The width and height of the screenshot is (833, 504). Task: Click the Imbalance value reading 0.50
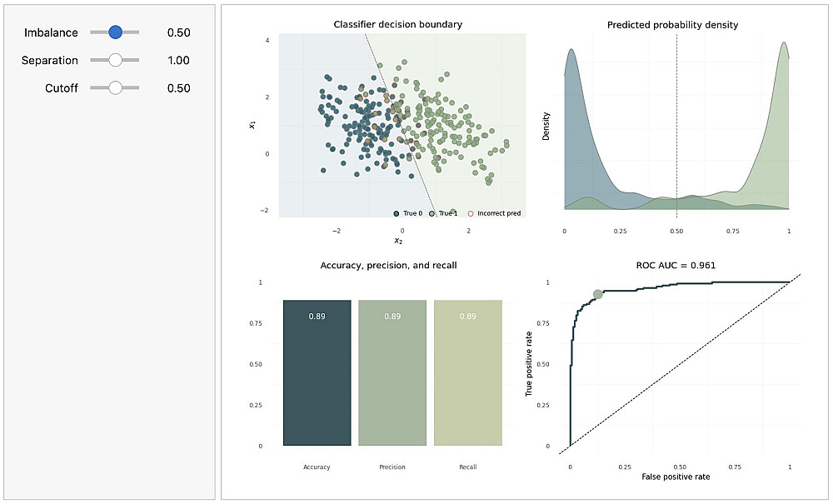[x=178, y=32]
